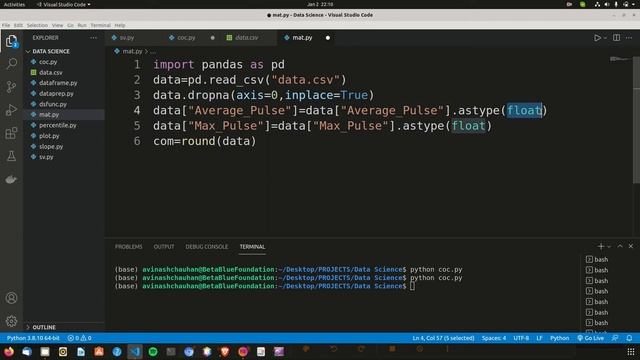Open the File menu
640x360 pixels.
pyautogui.click(x=6, y=25)
